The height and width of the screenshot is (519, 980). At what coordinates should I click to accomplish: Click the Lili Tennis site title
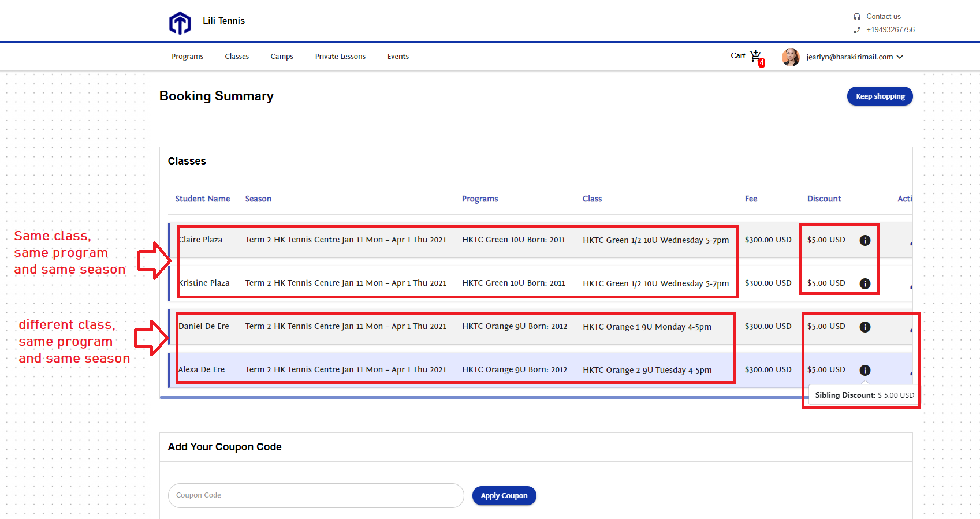tap(223, 21)
